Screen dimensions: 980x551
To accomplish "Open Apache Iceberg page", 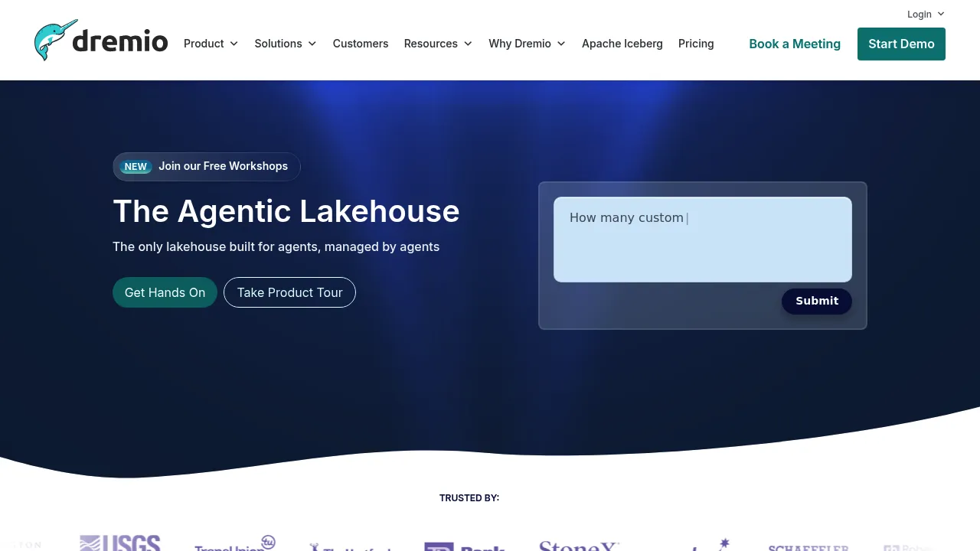I will point(622,44).
